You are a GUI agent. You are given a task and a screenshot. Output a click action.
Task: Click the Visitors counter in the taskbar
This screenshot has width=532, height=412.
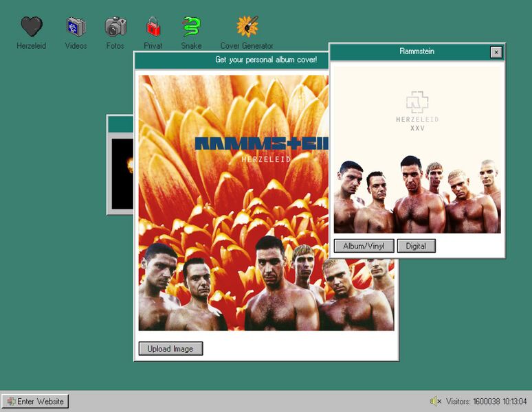(x=474, y=401)
